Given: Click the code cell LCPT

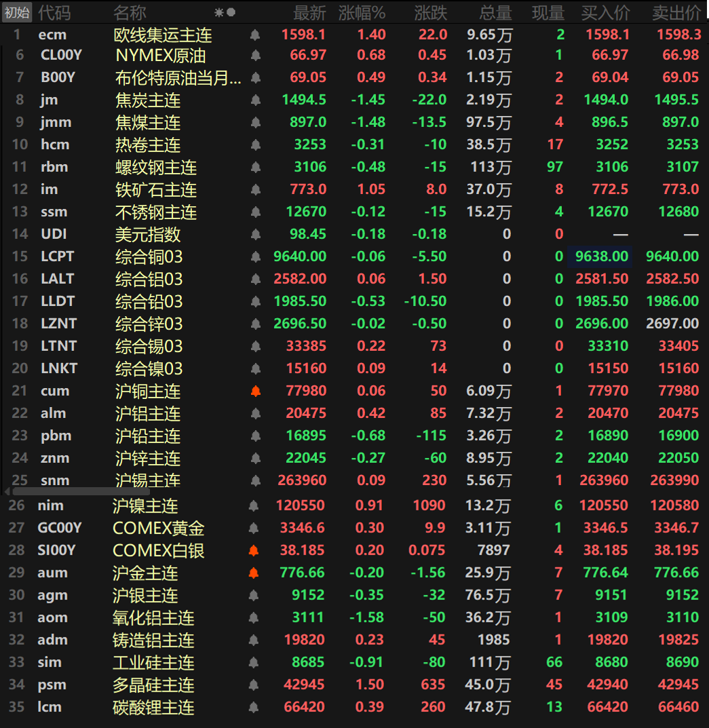Looking at the screenshot, I should point(57,256).
